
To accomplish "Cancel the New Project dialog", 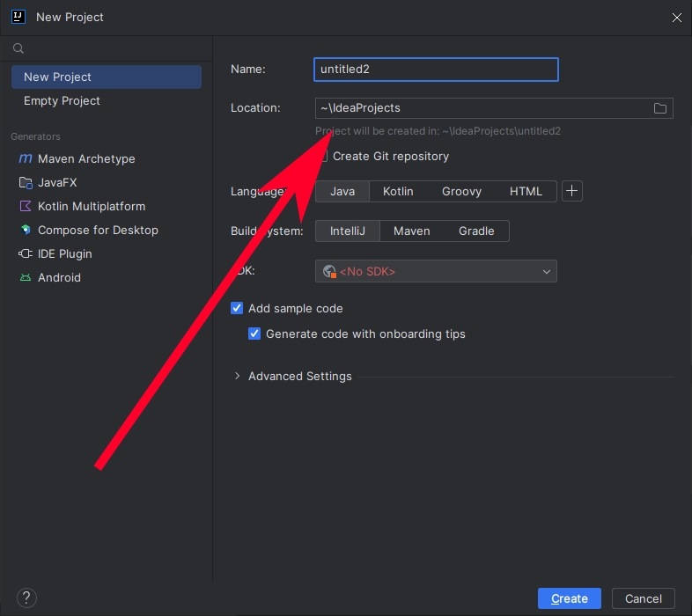I will point(643,598).
